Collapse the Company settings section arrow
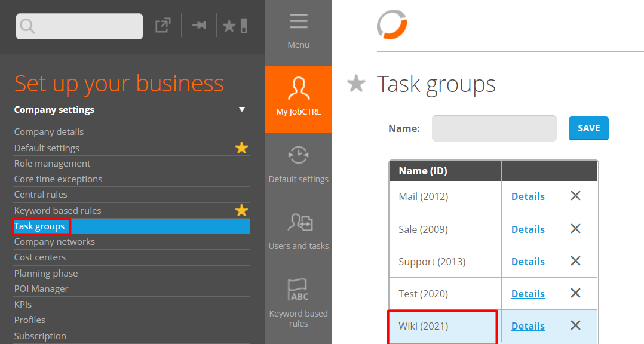Image resolution: width=644 pixels, height=344 pixels. [242, 110]
